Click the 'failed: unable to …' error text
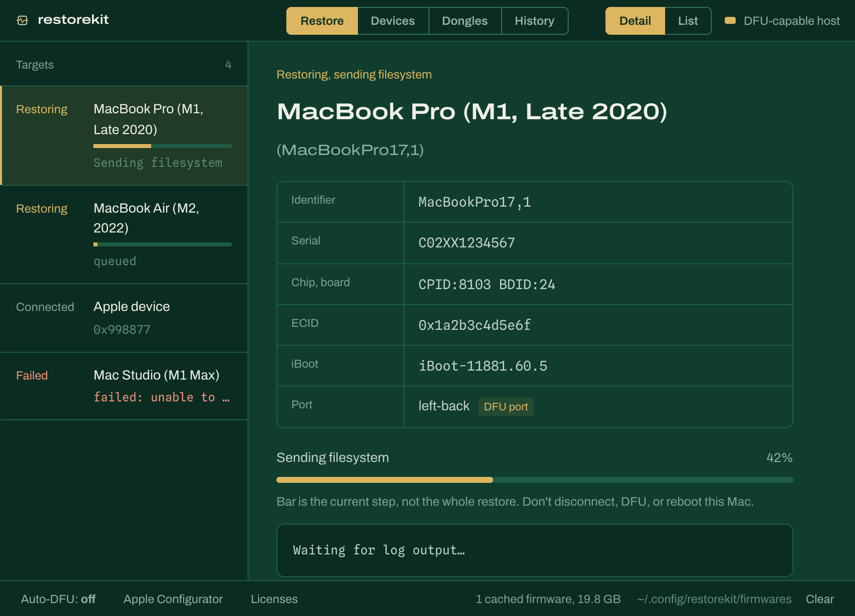This screenshot has height=616, width=855. (x=162, y=397)
